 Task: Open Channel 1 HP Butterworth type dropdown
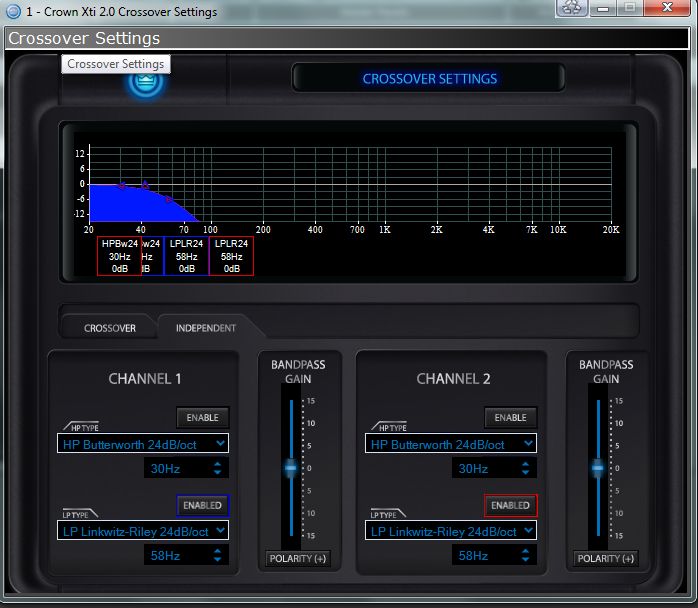click(x=143, y=443)
